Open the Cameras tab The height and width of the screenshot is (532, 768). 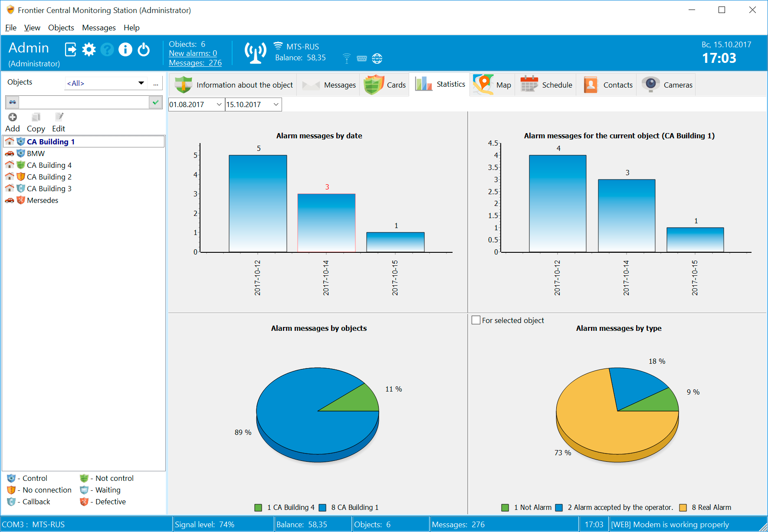(667, 85)
